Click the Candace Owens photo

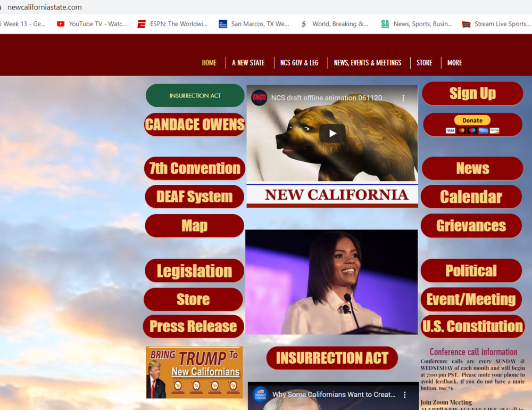pos(331,282)
